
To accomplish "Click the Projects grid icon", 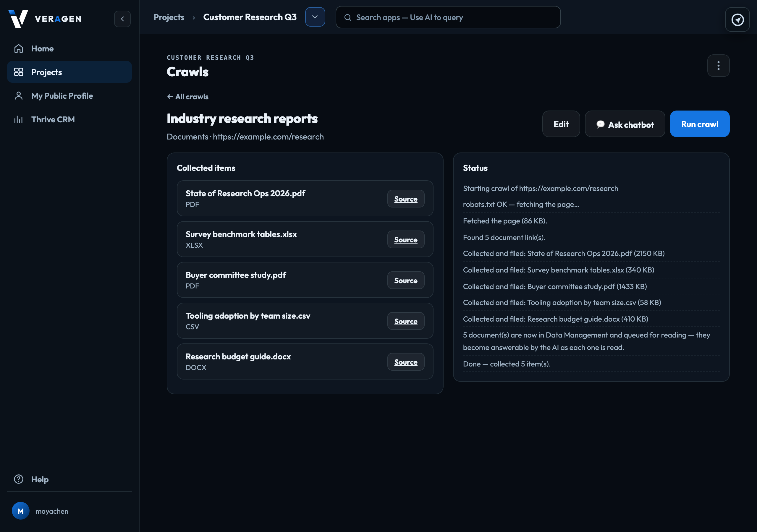I will click(18, 72).
